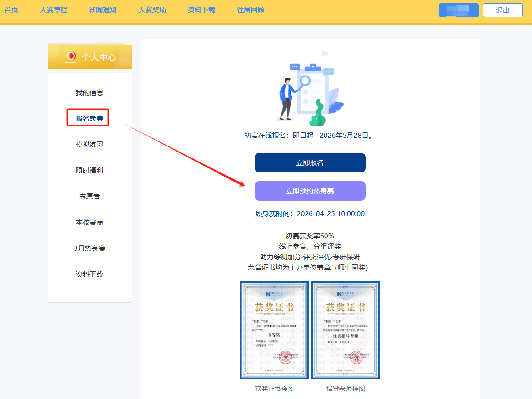The image size is (532, 399).
Task: Click 3月热身赛 in the sidebar
Action: [x=90, y=248]
